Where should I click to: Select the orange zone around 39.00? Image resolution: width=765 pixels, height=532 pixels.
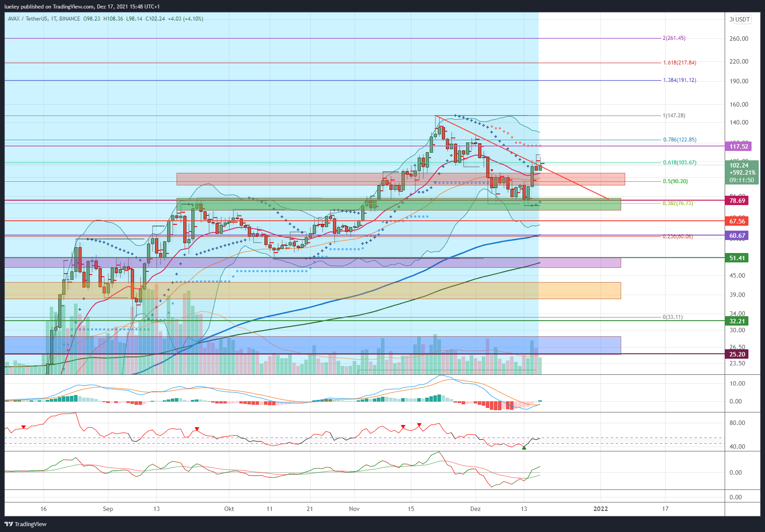pos(313,291)
